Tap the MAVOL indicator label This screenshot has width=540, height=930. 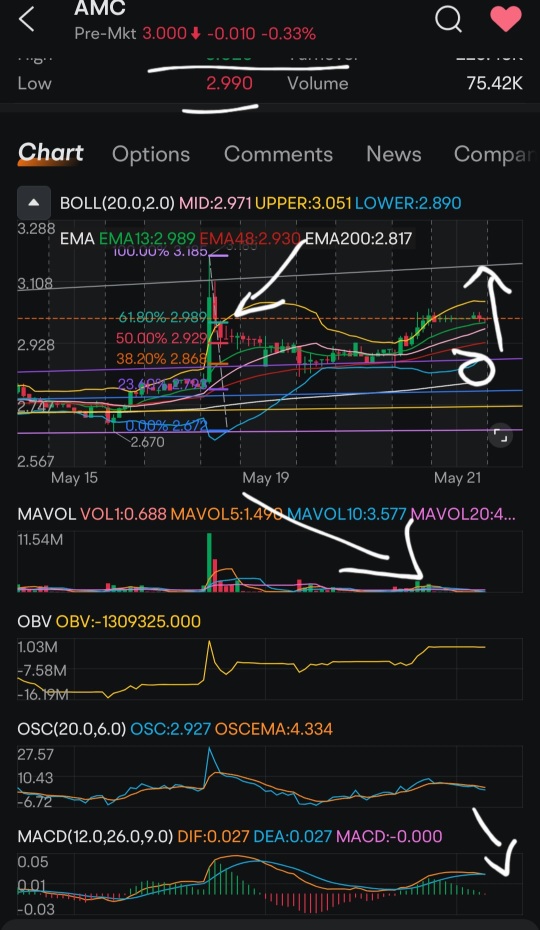(x=47, y=514)
